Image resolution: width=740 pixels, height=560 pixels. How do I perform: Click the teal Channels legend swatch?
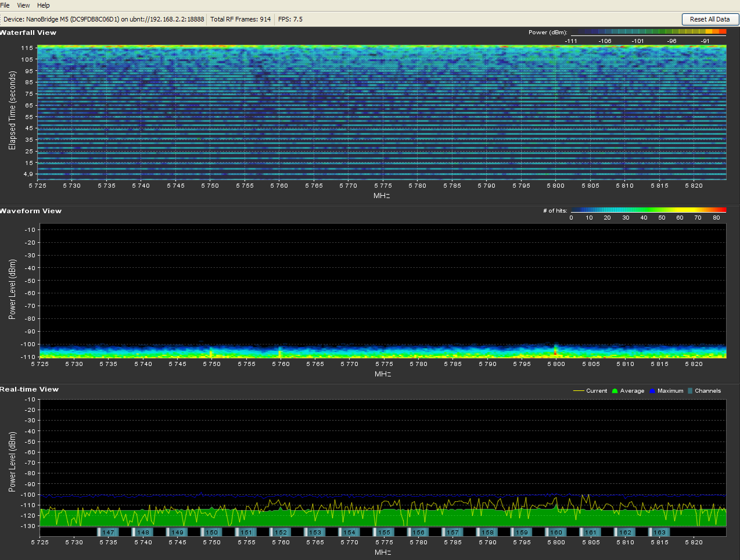[690, 391]
